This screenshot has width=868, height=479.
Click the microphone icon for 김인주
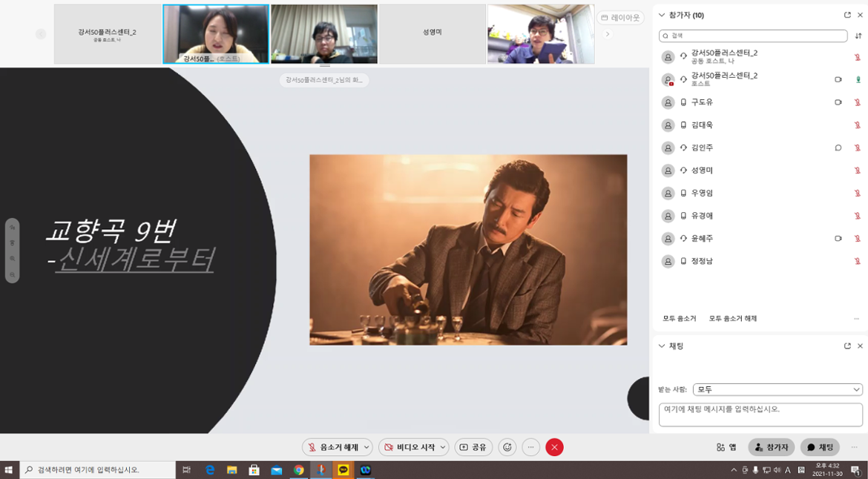858,148
